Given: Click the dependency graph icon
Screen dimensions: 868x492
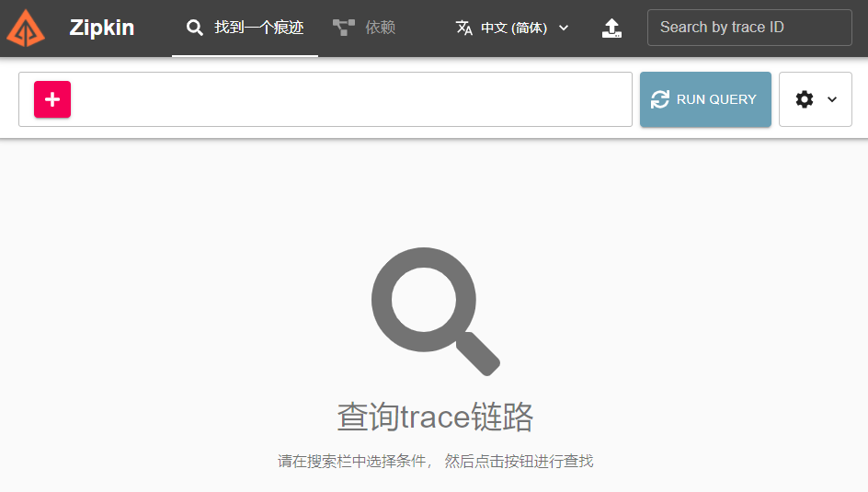Looking at the screenshot, I should tap(344, 28).
